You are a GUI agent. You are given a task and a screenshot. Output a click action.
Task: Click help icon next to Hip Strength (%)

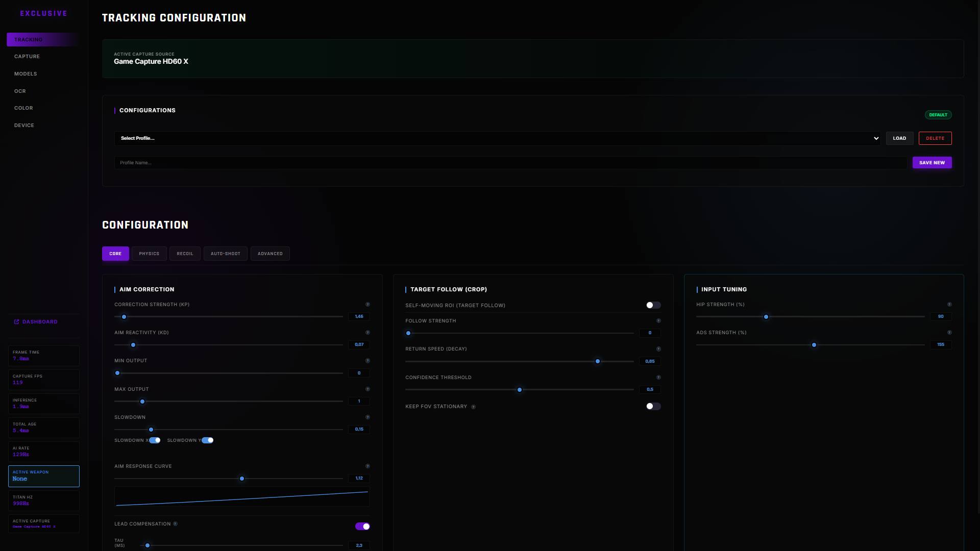949,305
